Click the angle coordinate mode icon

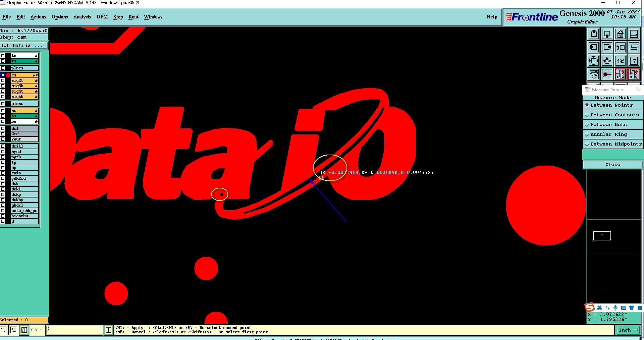click(14, 330)
